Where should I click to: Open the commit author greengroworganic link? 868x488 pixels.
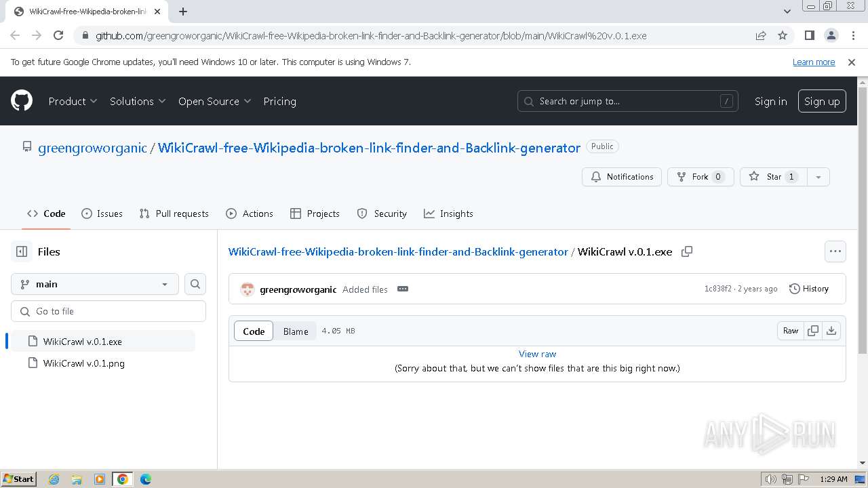coord(298,289)
